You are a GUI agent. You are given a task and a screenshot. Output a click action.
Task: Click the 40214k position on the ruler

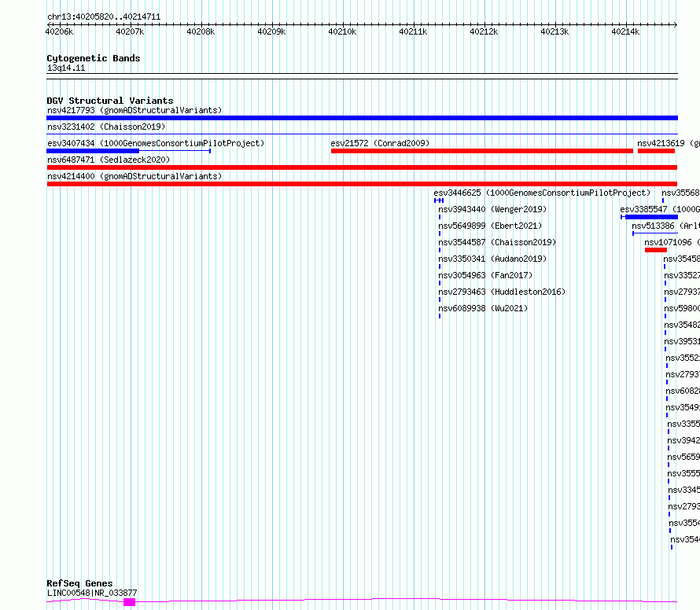coord(625,31)
